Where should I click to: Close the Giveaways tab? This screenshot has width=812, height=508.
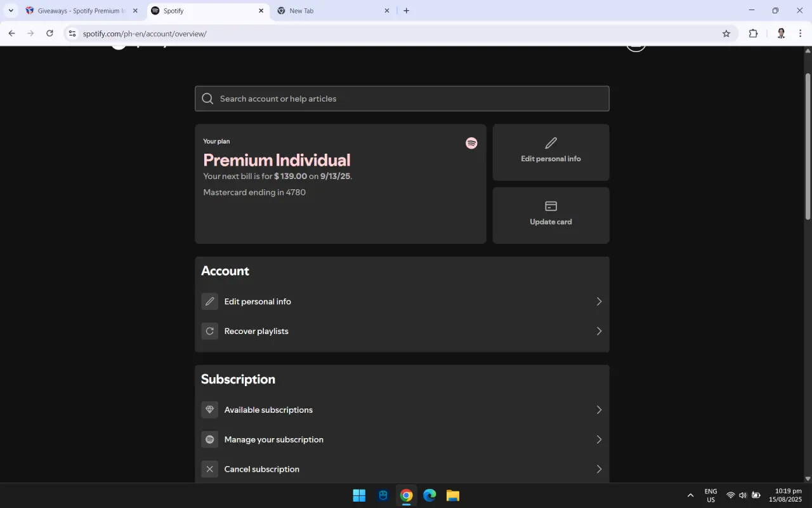135,11
